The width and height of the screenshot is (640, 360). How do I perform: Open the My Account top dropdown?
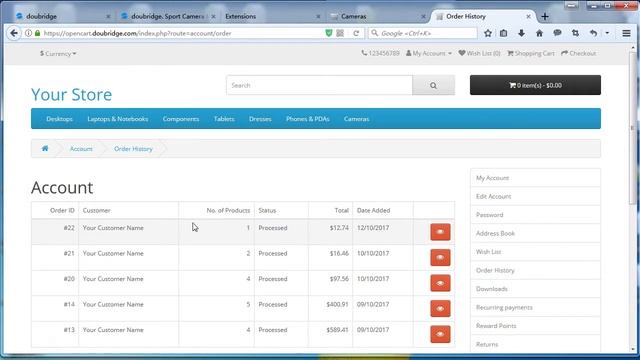pyautogui.click(x=429, y=53)
